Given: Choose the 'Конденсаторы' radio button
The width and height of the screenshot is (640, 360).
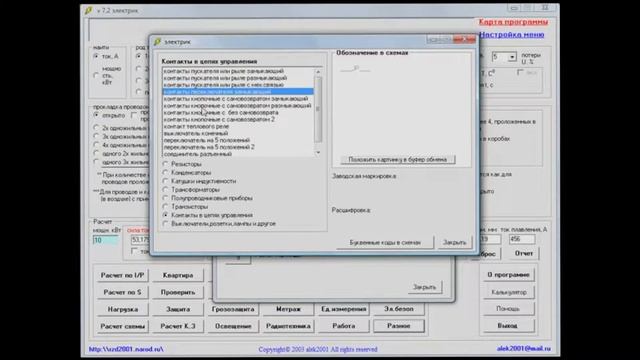Looking at the screenshot, I should click(165, 173).
